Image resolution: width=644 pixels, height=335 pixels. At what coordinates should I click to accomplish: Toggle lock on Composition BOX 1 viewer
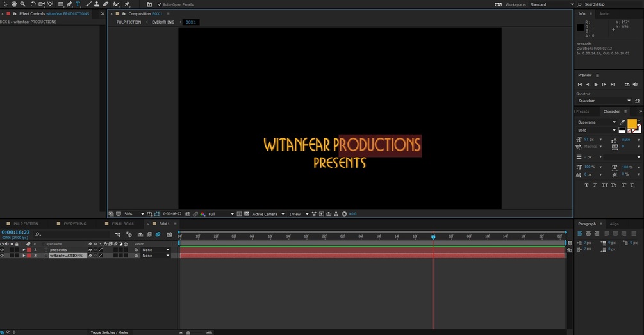(124, 13)
